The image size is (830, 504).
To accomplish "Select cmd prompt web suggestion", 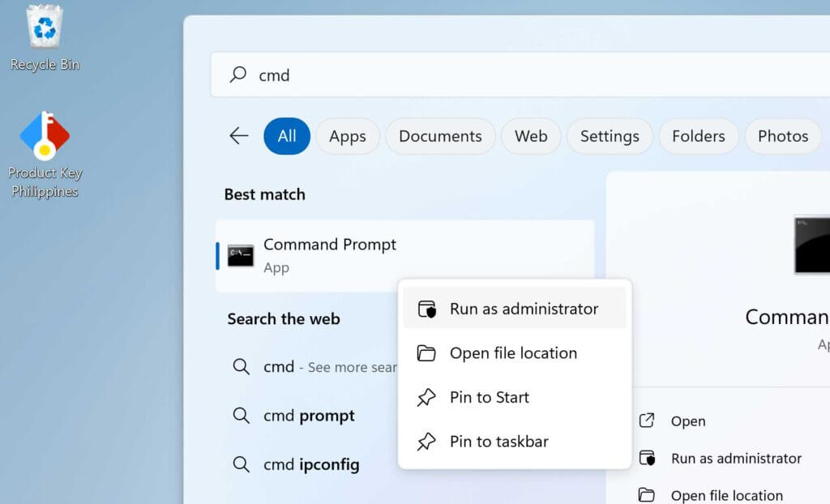I will pos(309,416).
